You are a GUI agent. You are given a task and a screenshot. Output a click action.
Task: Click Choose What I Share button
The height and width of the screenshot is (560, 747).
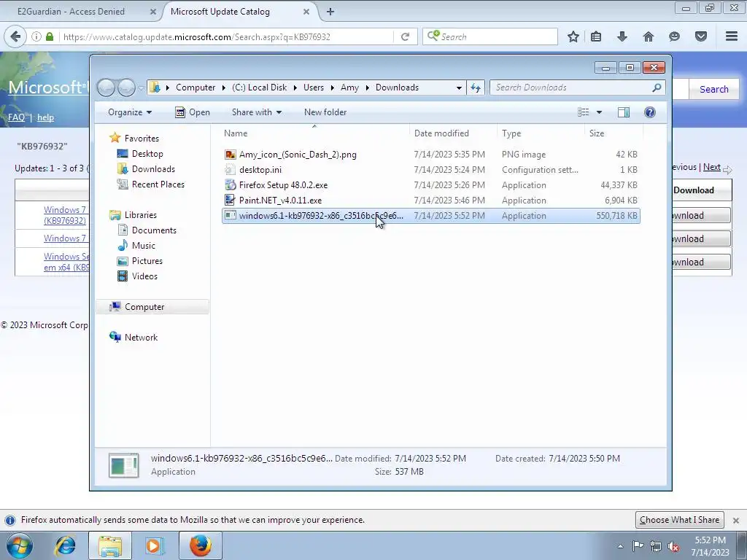[x=679, y=519]
